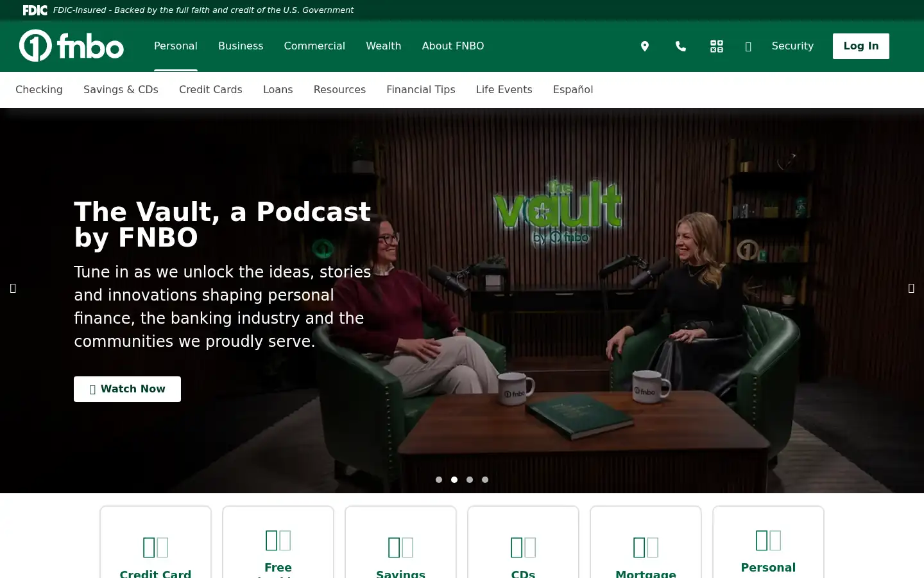The height and width of the screenshot is (578, 924).
Task: Go to previous carousel slide arrow
Action: point(13,288)
